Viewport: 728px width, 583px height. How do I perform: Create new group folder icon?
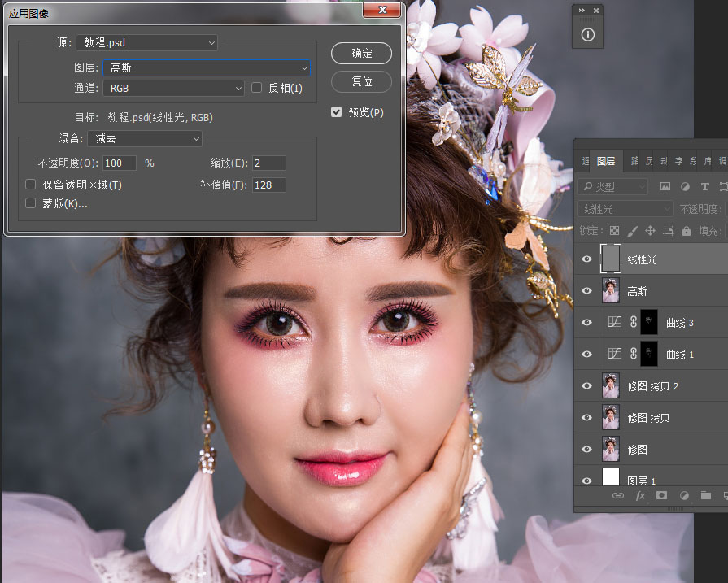[706, 495]
